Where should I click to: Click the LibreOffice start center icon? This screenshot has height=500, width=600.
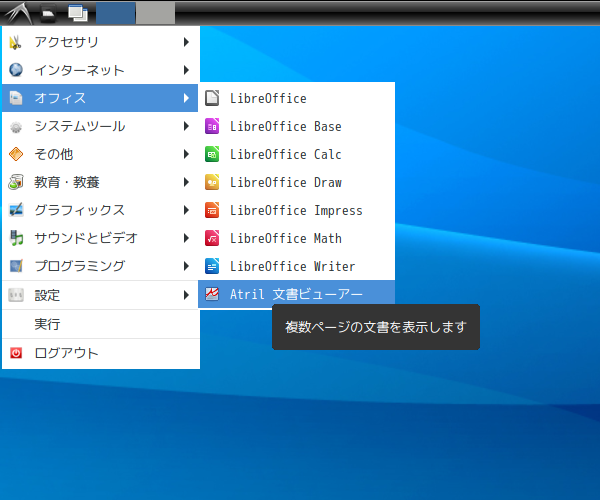tap(212, 98)
